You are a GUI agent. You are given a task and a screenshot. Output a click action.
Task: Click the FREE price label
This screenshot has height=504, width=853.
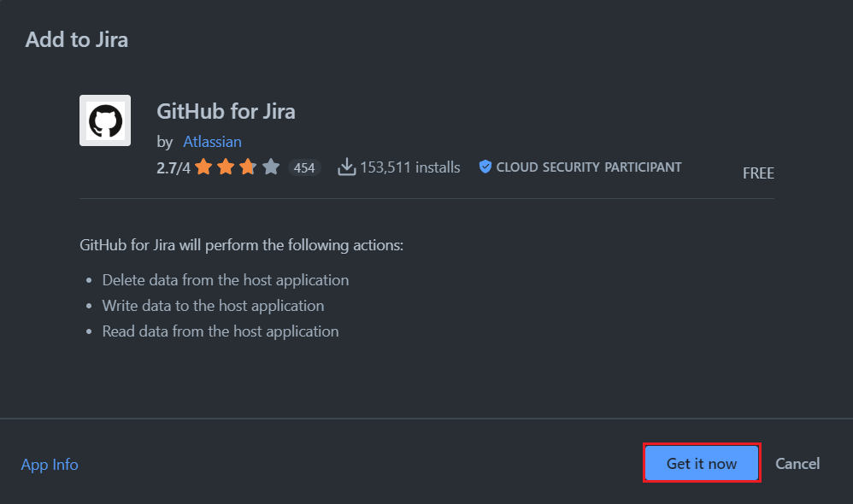coord(758,173)
